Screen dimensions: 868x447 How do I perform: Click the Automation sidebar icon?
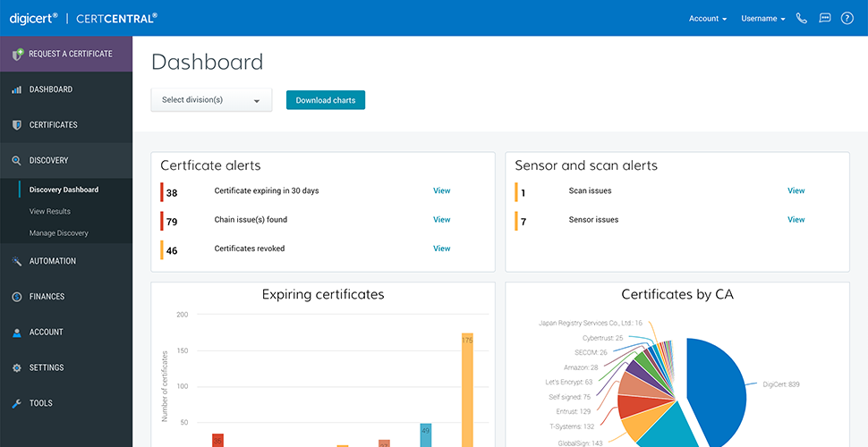[16, 261]
